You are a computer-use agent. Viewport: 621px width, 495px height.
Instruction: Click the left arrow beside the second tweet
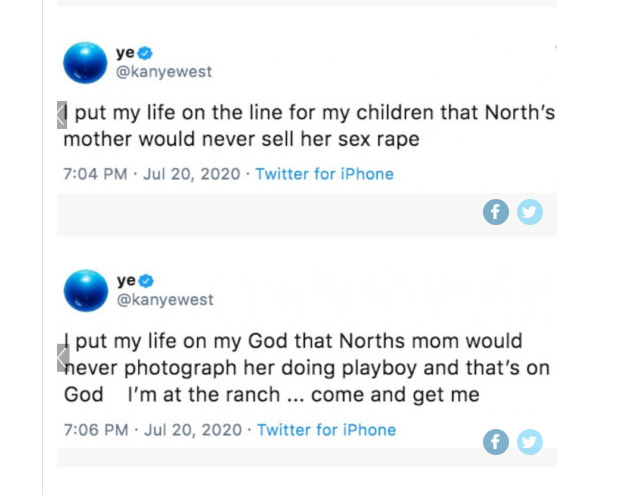tap(62, 357)
